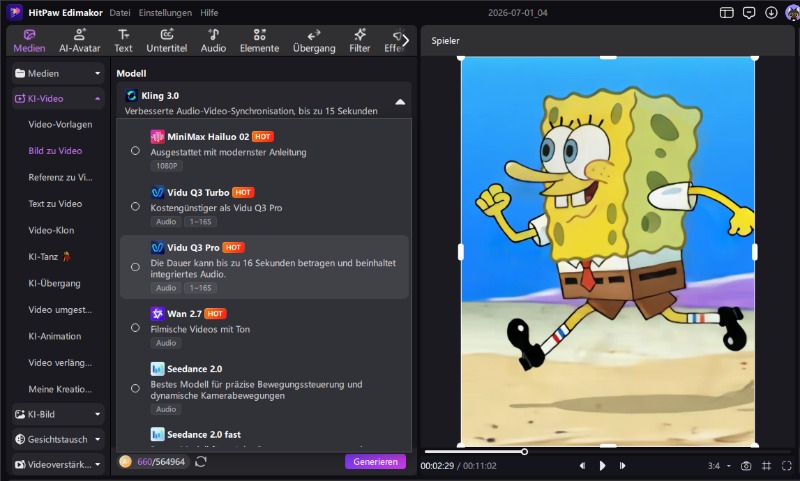The width and height of the screenshot is (800, 481).
Task: Step forward one frame
Action: point(622,466)
